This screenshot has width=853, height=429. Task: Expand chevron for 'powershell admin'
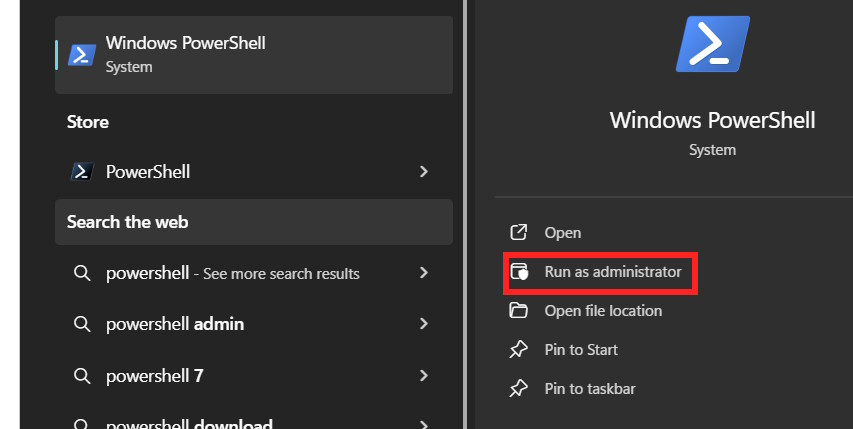[424, 324]
